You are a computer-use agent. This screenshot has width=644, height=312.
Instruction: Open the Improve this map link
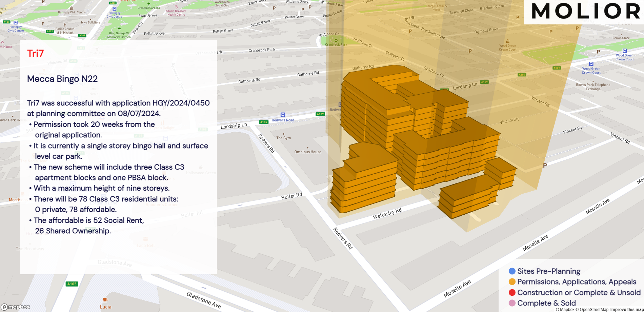627,309
